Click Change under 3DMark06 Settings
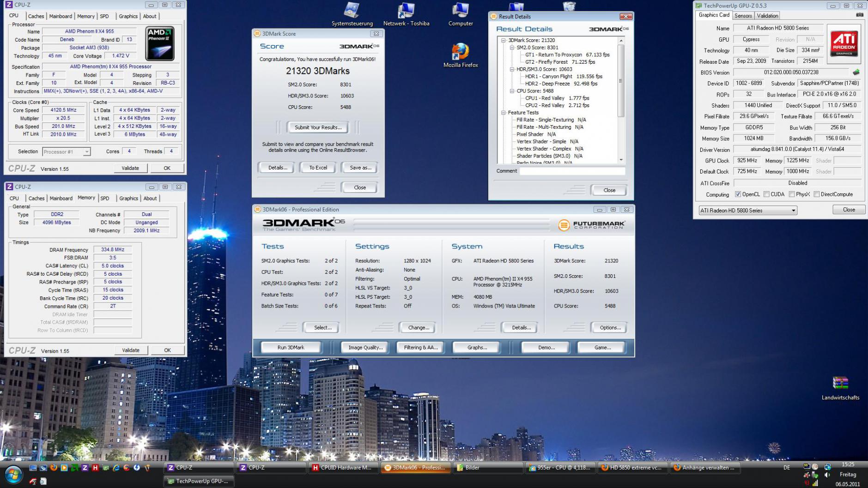Viewport: 868px width, 488px height. pyautogui.click(x=419, y=328)
